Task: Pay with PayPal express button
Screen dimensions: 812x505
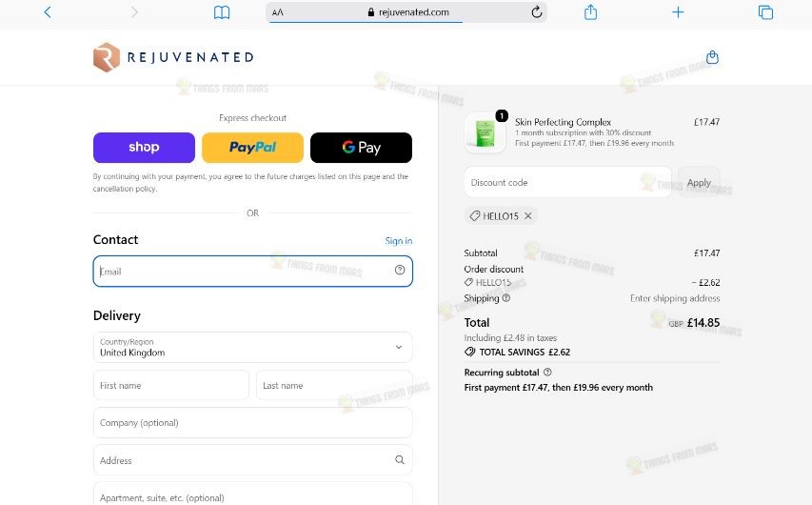Action: tap(252, 148)
